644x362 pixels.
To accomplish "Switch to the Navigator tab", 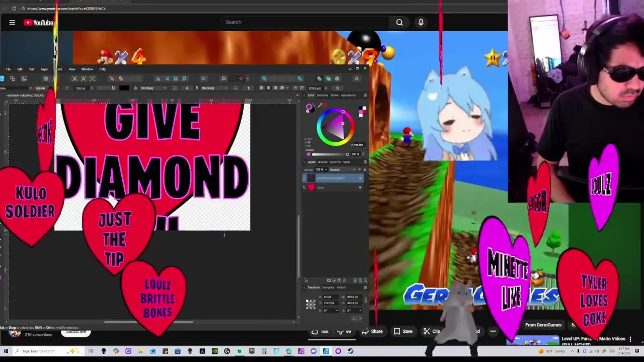I will click(328, 288).
